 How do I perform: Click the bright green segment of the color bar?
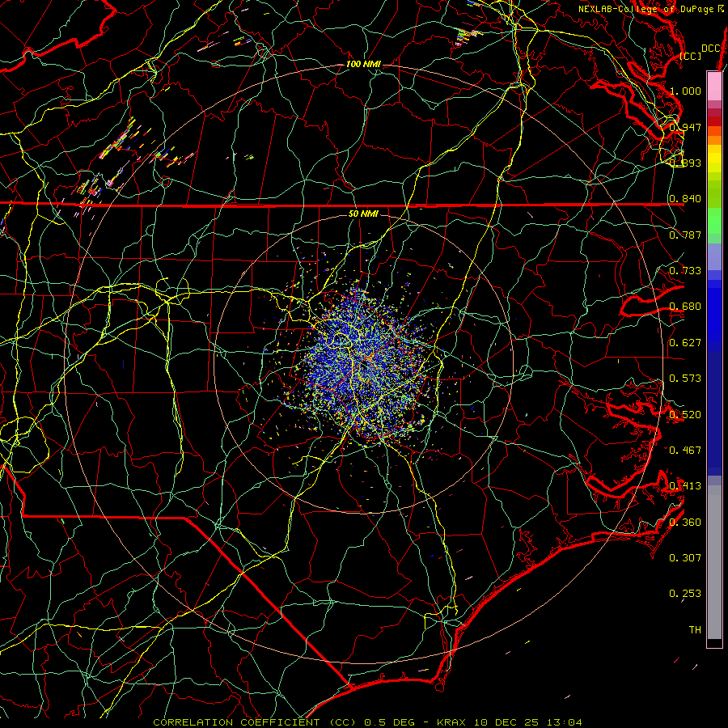(x=714, y=221)
